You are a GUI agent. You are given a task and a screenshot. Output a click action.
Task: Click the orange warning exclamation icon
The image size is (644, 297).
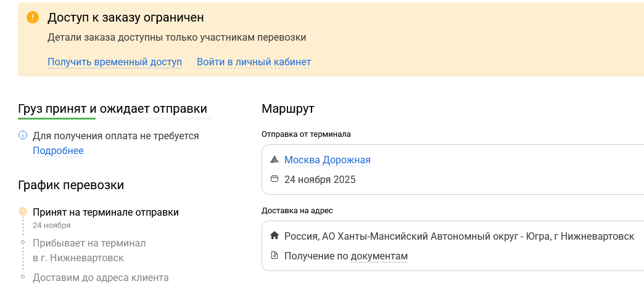tap(33, 18)
